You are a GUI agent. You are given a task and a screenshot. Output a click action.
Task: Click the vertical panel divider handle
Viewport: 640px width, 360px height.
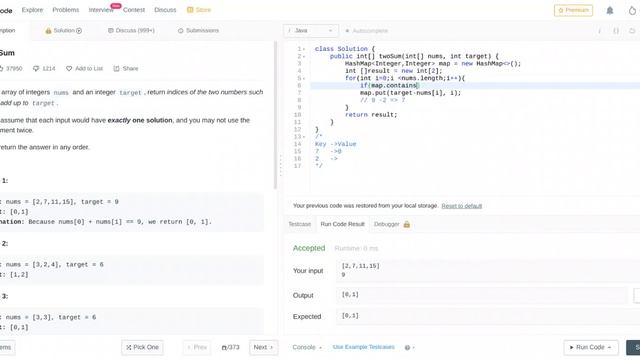click(281, 165)
